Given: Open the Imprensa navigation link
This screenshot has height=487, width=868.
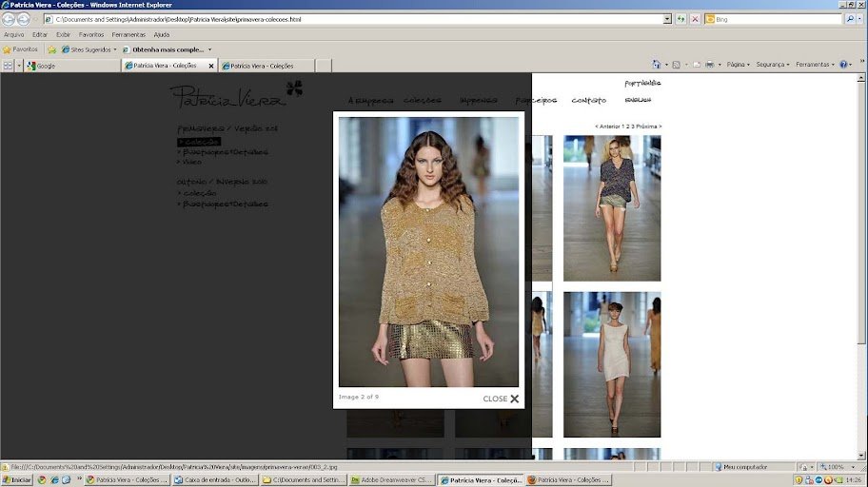Looking at the screenshot, I should [x=479, y=100].
